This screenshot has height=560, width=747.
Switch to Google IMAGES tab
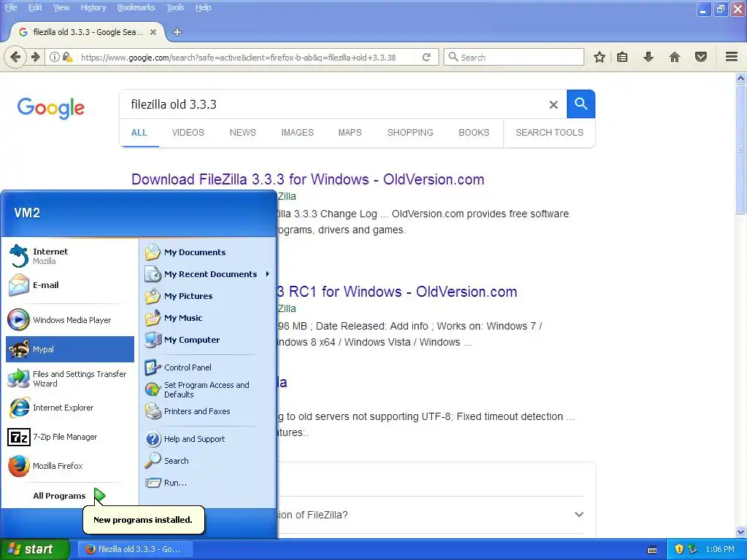[298, 133]
